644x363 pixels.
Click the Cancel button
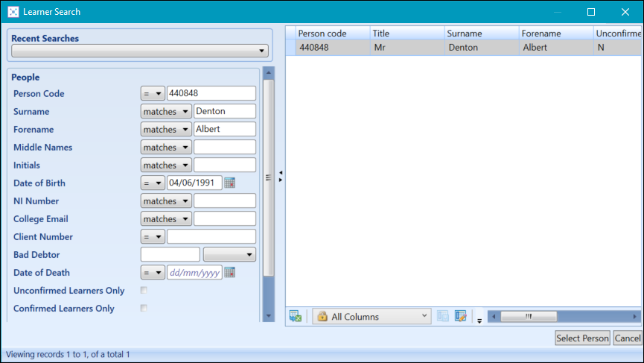627,338
